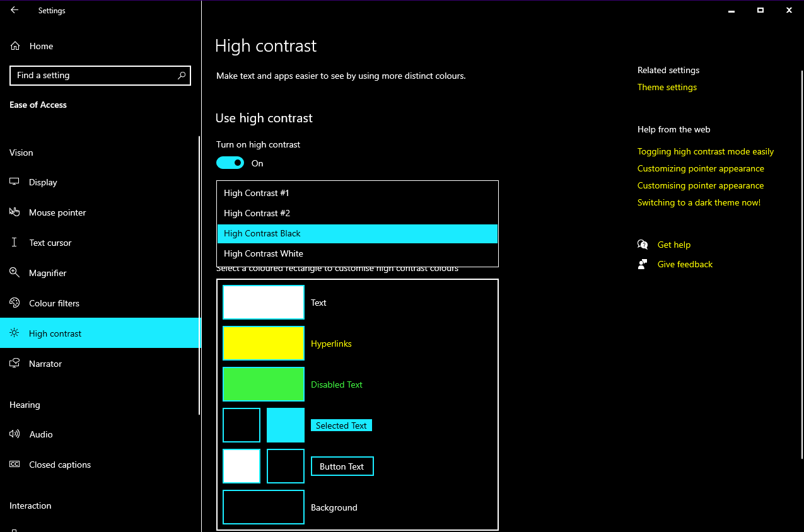Select High Contrast Black option
The height and width of the screenshot is (532, 804).
358,233
